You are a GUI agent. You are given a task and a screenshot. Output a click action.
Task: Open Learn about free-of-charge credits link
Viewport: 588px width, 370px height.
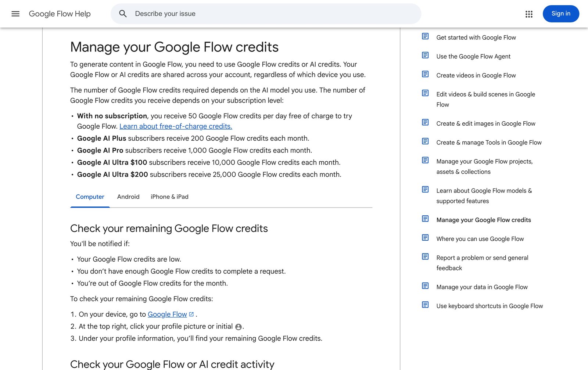click(x=176, y=126)
